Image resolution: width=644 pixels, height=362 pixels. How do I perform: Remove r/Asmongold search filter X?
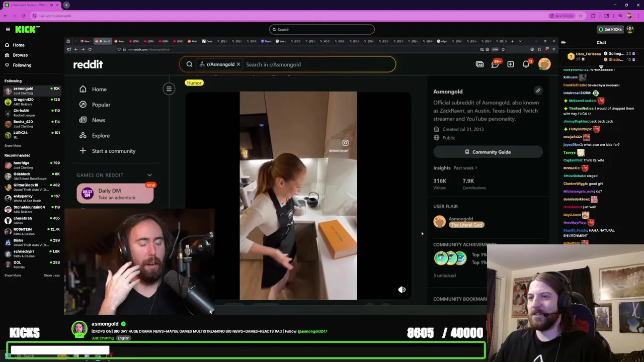(x=238, y=64)
